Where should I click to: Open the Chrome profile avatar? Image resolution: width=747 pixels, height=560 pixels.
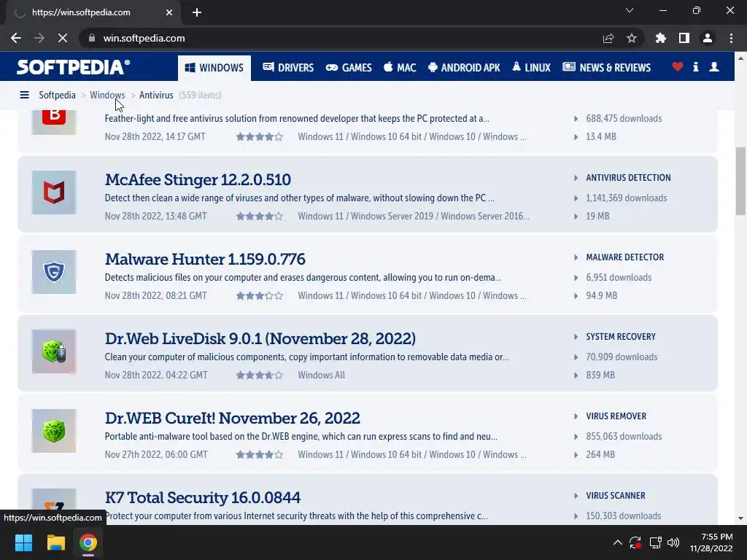click(x=708, y=38)
